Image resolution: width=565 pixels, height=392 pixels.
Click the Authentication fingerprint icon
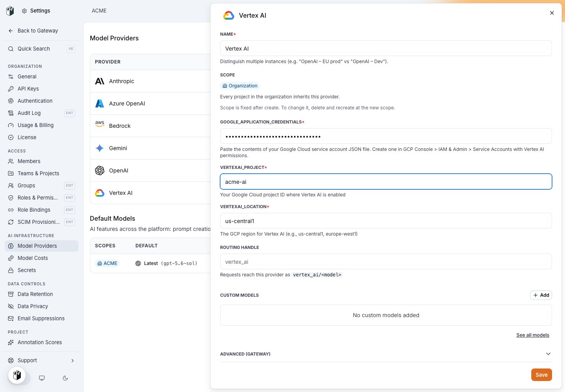point(11,101)
